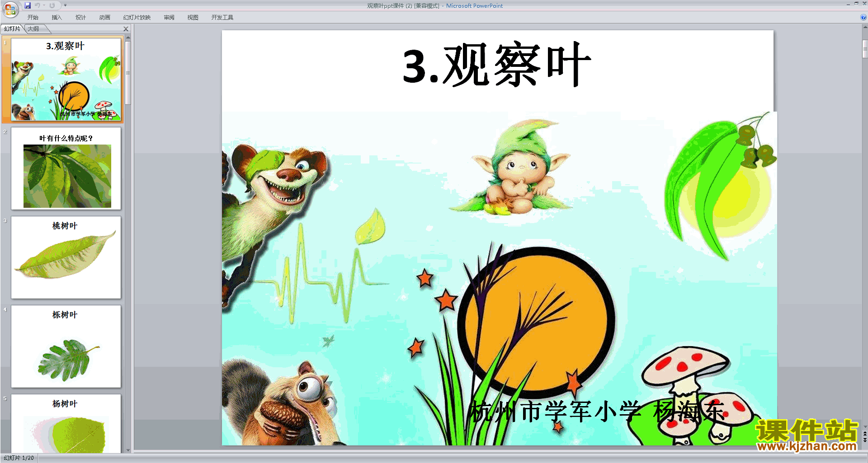Select slide 3 thumbnail 桃树叶
This screenshot has height=463, width=868.
66,257
